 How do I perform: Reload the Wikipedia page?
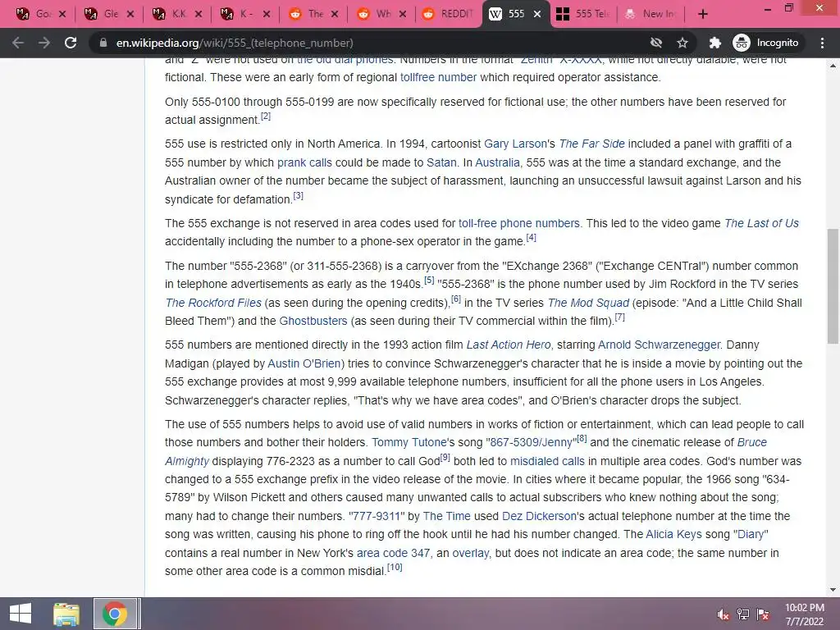(x=71, y=43)
